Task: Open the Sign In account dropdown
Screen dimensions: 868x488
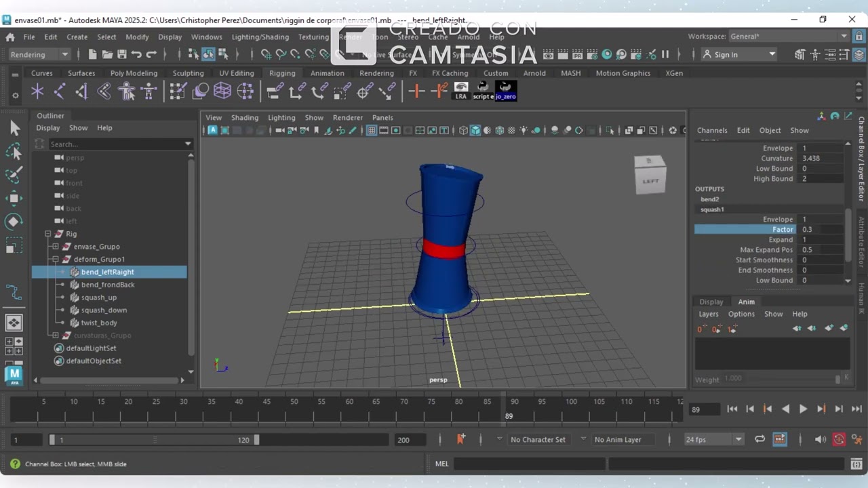Action: 739,54
